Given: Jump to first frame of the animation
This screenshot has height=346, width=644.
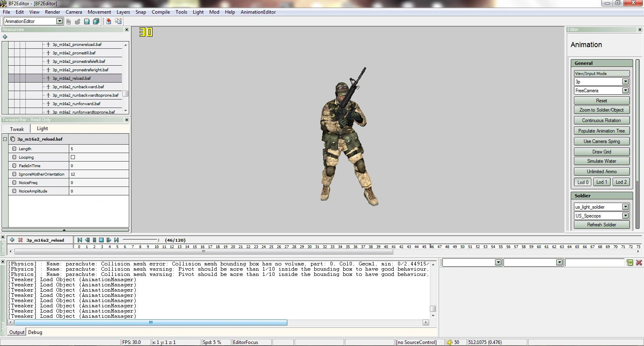Looking at the screenshot, I should pos(80,240).
